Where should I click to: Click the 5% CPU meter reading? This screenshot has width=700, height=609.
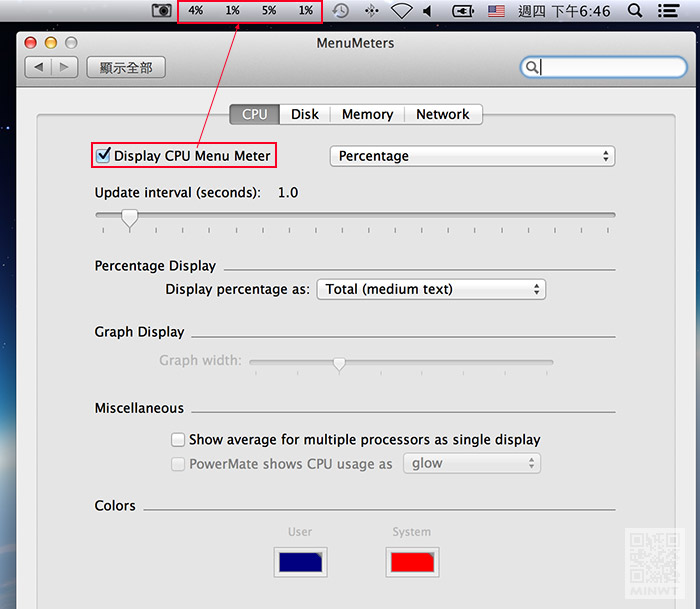(269, 10)
